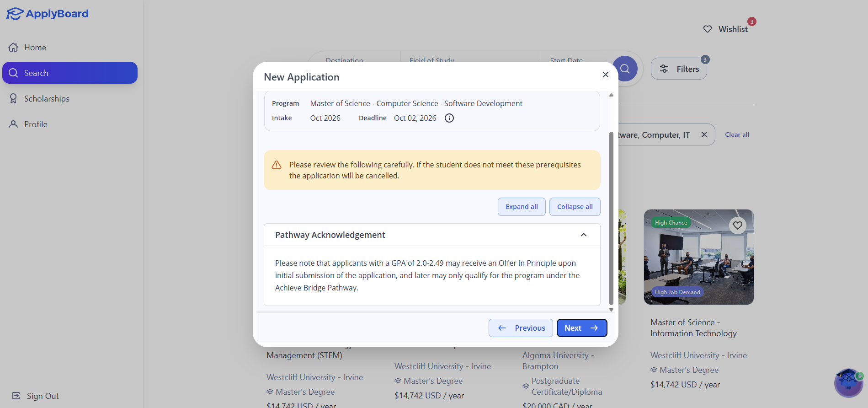Click the dialog scrollbar up arrow
Screen dimensions: 868x408
(611, 95)
